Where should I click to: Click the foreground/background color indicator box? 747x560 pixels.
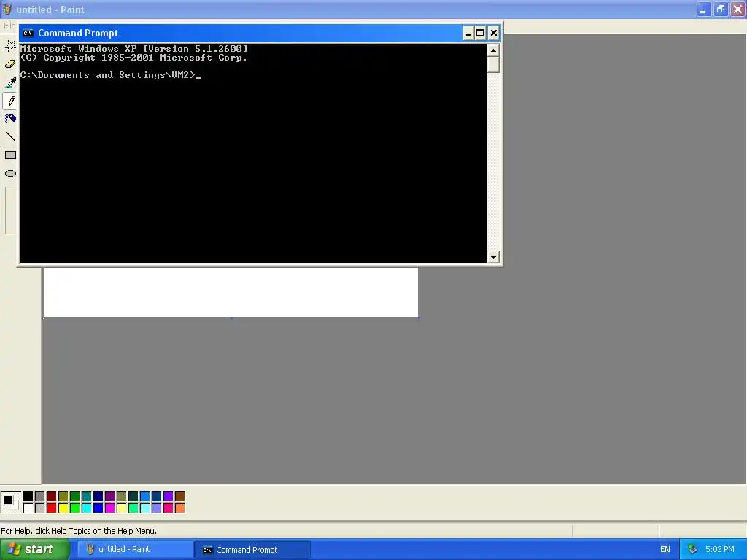(x=10, y=502)
